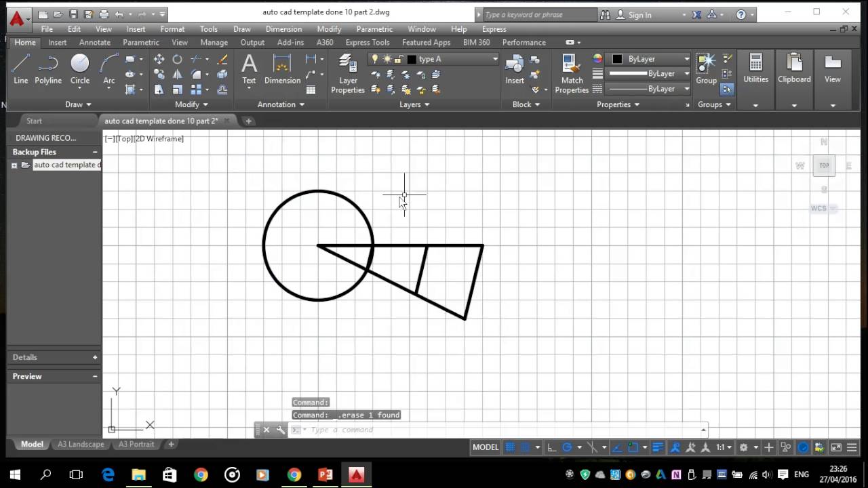Image resolution: width=868 pixels, height=488 pixels.
Task: Expand the Modify panel dropdown
Action: tap(191, 104)
